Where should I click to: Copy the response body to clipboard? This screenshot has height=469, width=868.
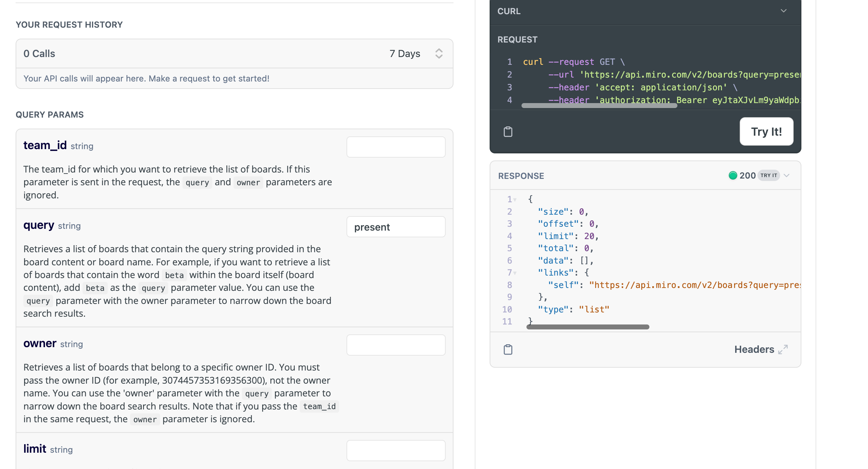(508, 350)
